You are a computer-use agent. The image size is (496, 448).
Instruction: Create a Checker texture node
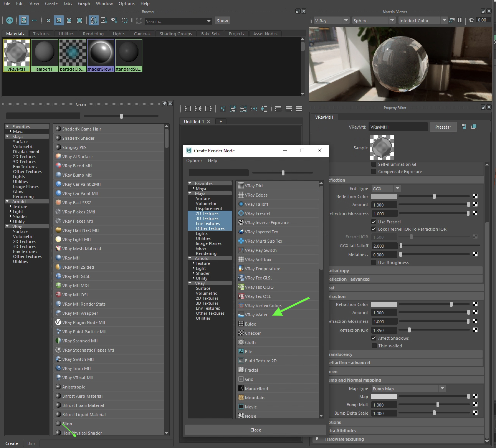point(252,333)
